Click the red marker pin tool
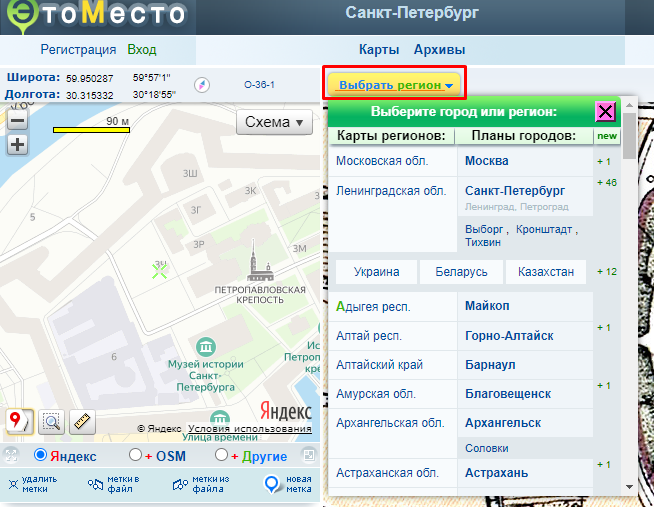654x507 pixels. coord(19,422)
